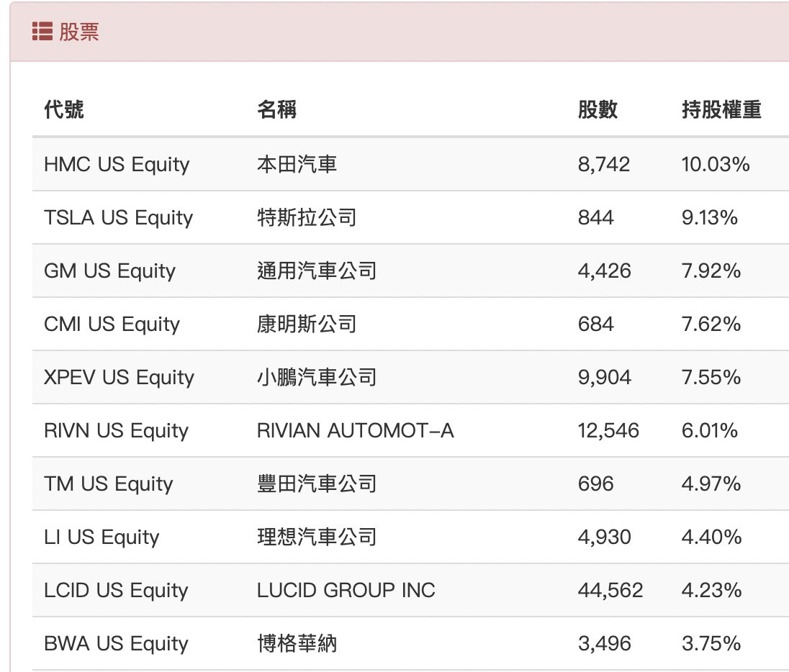Click the CMI US Equity row code
Screen dimensions: 789x672
112,324
